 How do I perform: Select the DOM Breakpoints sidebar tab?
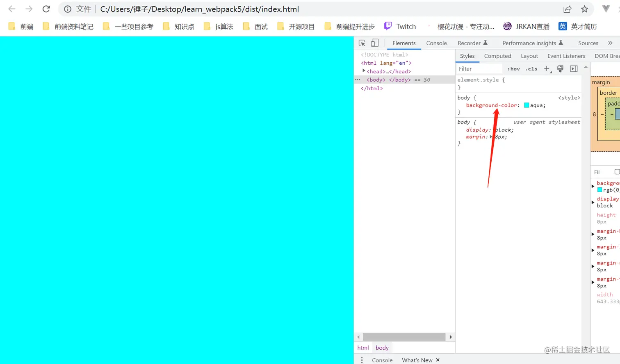coord(607,56)
